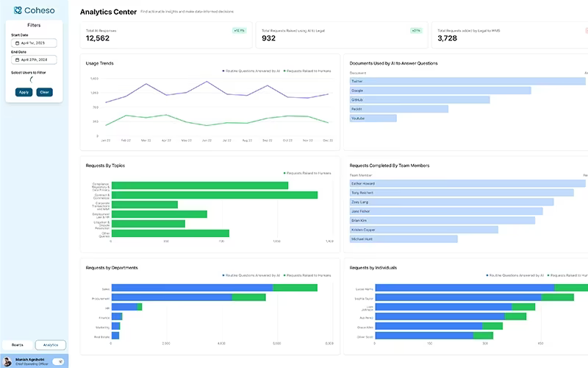Screen dimensions: 588x368
Task: Click the Oliver Scott individual bar
Action: [x=434, y=336]
